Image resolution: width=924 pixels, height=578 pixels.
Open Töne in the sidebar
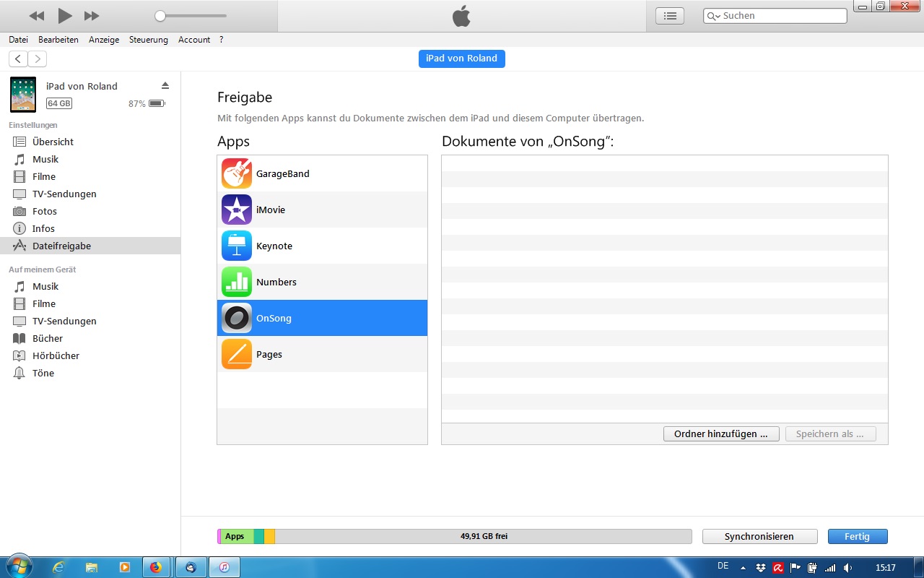[x=90, y=373]
